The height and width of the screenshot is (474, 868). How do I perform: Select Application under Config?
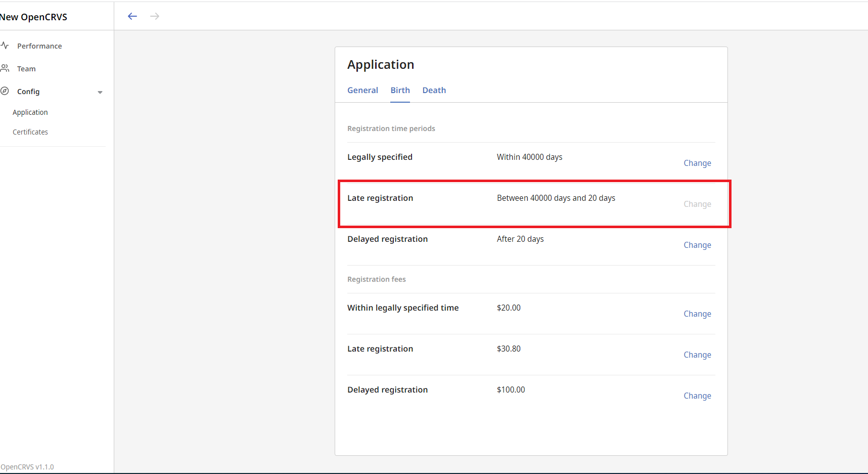30,112
